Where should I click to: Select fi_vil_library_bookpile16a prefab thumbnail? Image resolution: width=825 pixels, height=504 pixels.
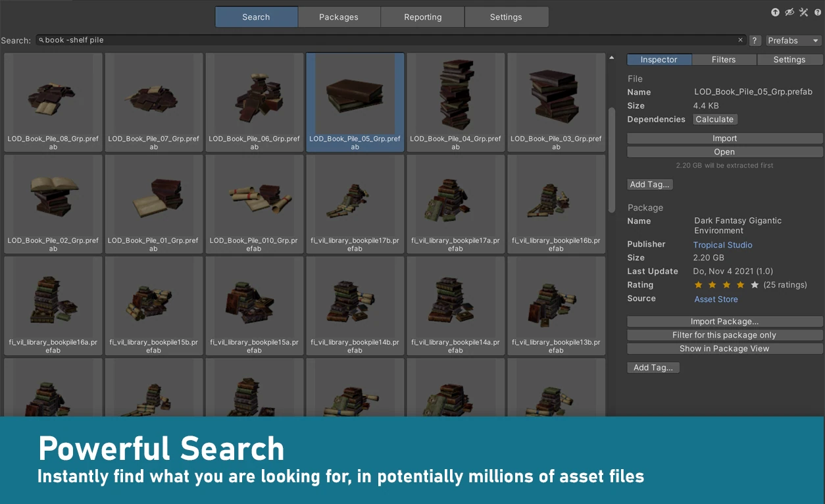point(53,307)
